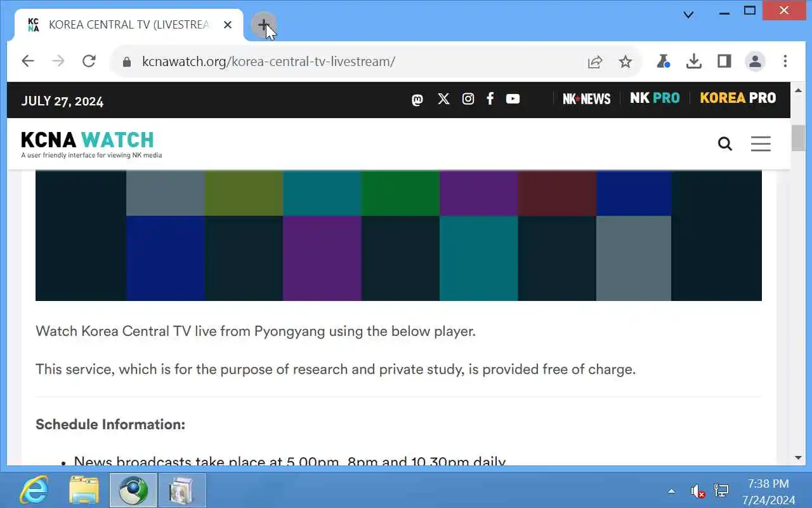812x508 pixels.
Task: Click the address bar URL
Action: (268, 62)
